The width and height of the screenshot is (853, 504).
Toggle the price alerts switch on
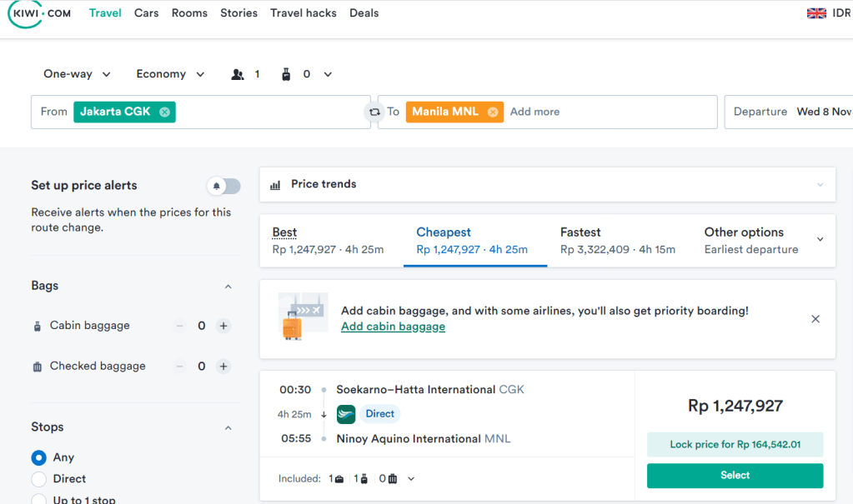coord(223,186)
